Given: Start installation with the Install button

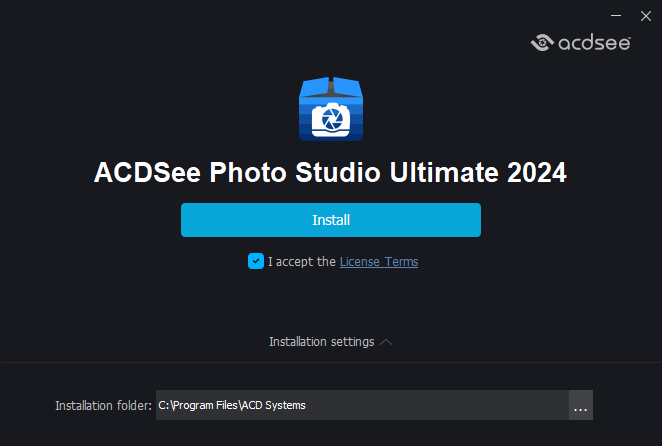Looking at the screenshot, I should point(330,220).
